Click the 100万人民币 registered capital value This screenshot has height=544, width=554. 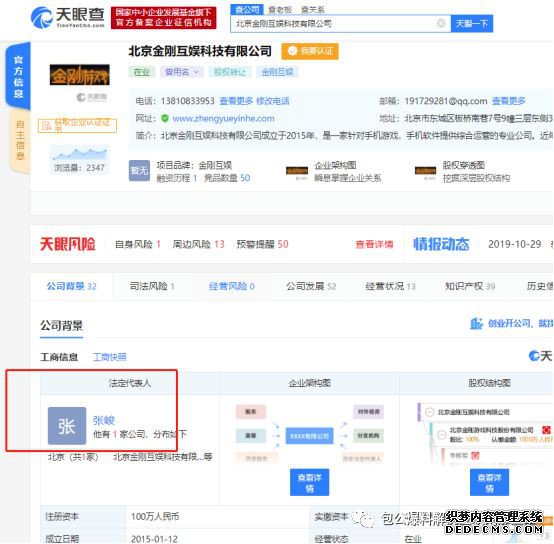click(155, 516)
